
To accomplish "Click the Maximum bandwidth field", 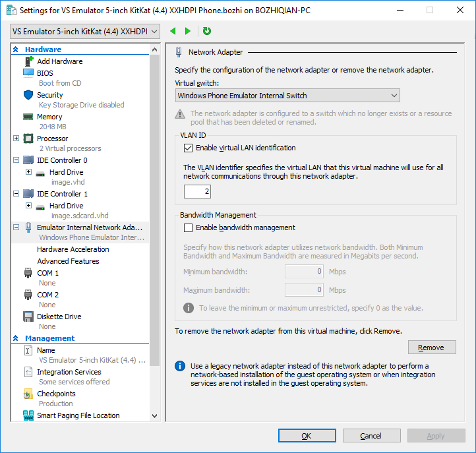I will (304, 290).
